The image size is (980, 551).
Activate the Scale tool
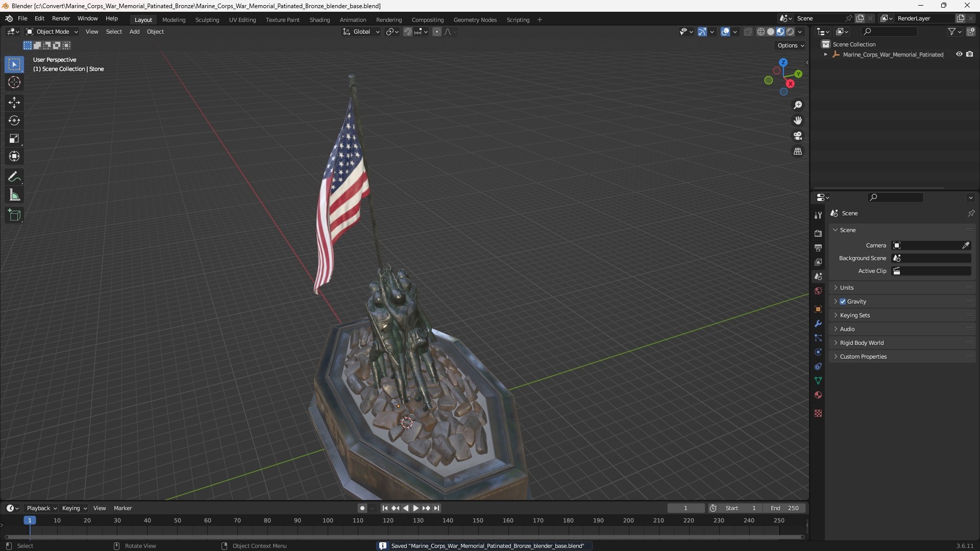pos(14,138)
